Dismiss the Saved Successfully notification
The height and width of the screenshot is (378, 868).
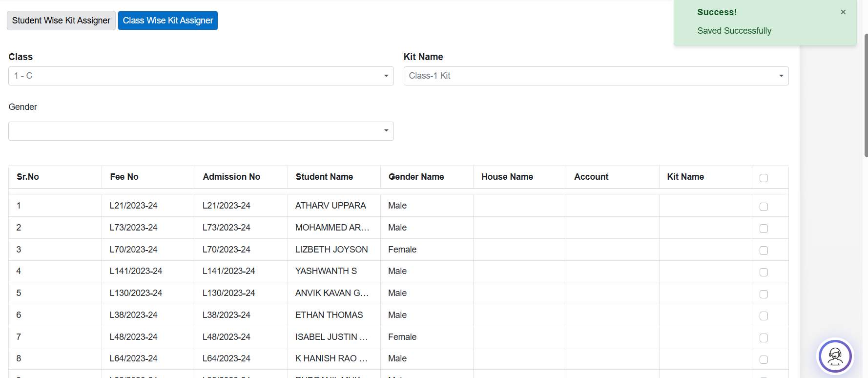[x=843, y=12]
